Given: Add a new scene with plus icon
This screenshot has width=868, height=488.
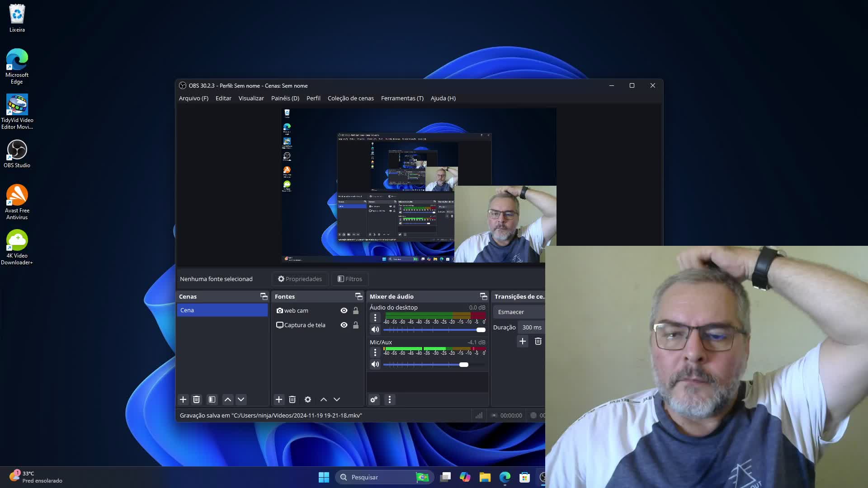Looking at the screenshot, I should tap(183, 399).
